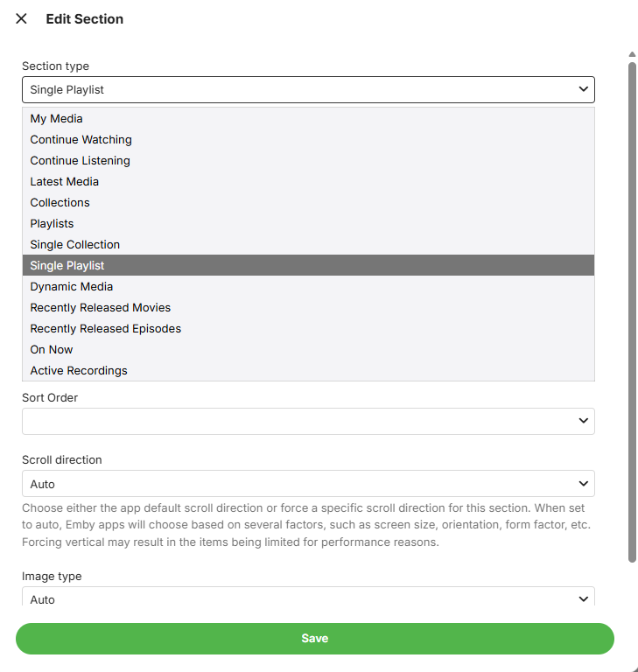
Task: Choose Dynamic Media option
Action: tap(71, 286)
